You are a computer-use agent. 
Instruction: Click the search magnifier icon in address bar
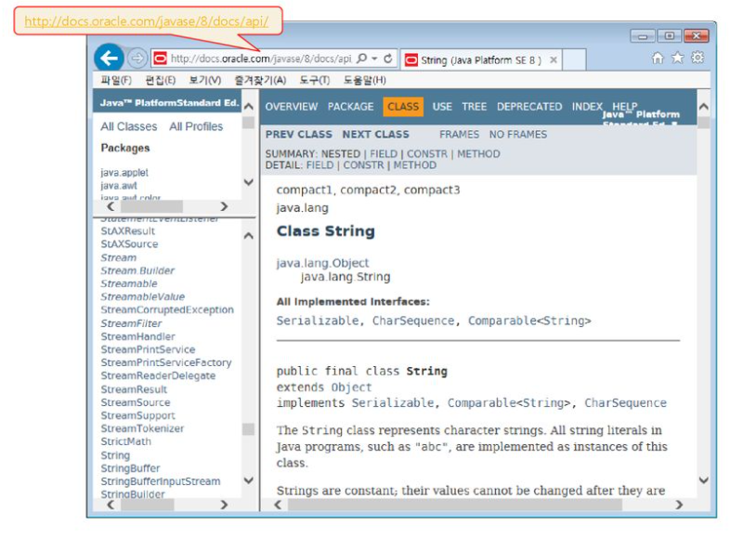click(361, 59)
